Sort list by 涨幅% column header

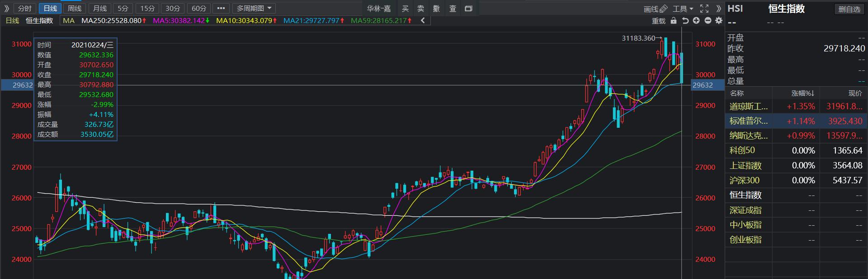802,93
